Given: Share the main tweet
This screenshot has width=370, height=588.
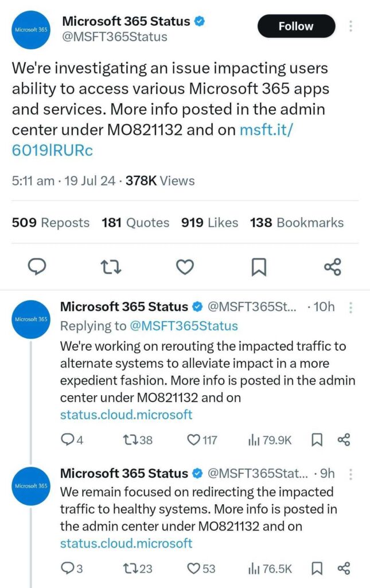Looking at the screenshot, I should (333, 267).
